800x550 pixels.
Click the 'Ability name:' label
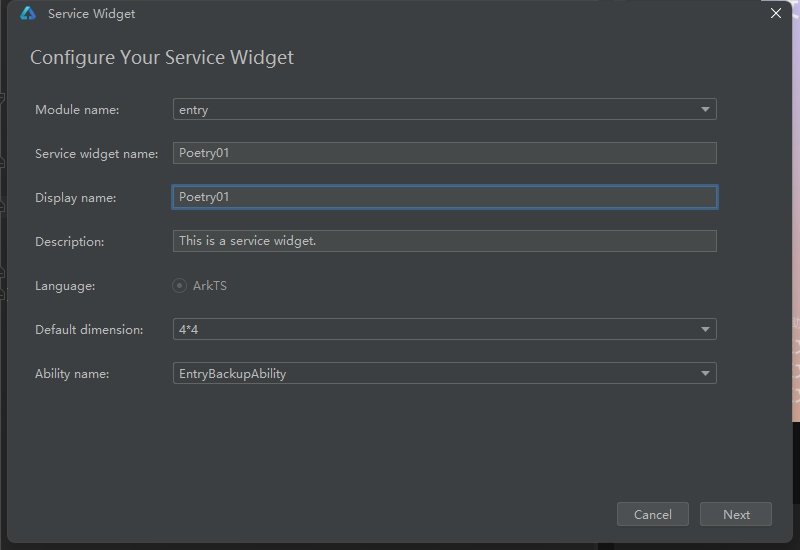tap(72, 374)
